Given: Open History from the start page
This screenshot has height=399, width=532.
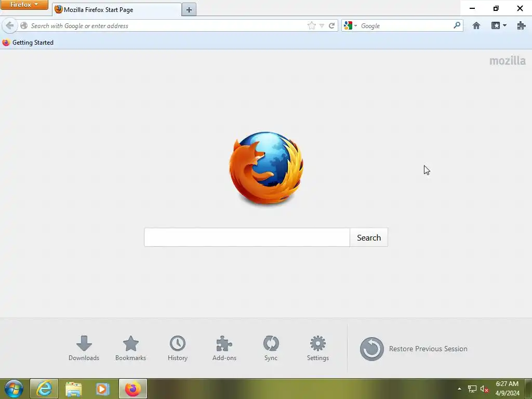Looking at the screenshot, I should point(178,349).
